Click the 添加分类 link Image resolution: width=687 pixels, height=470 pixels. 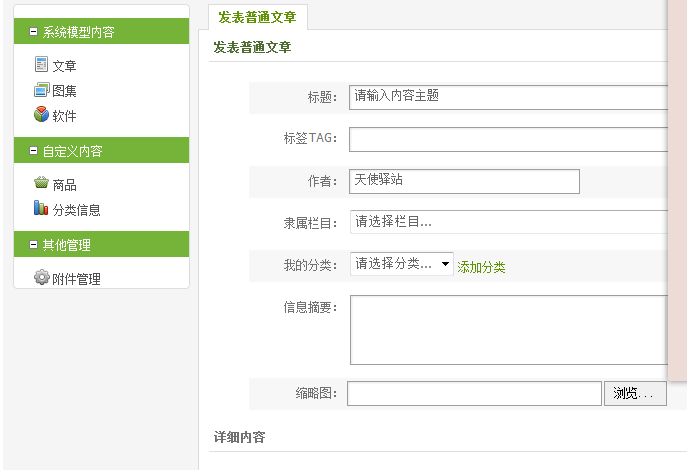(481, 267)
